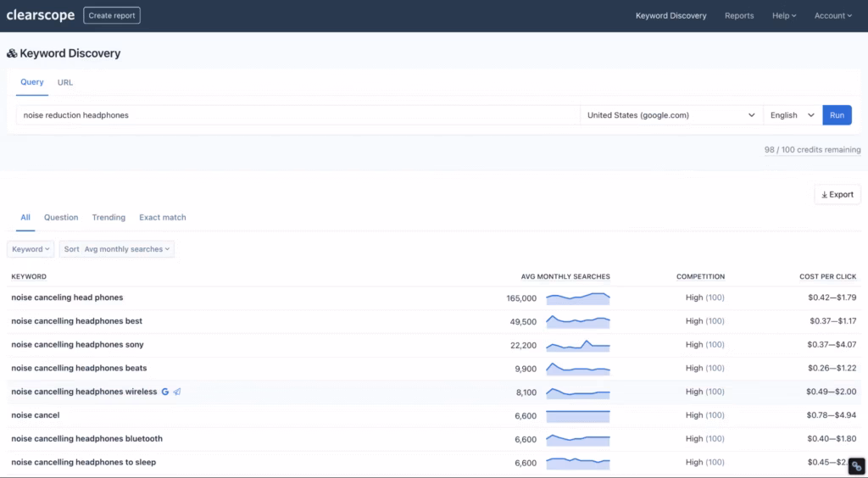Click the Keyword Discovery heading icon
This screenshot has height=478, width=868.
coord(12,53)
